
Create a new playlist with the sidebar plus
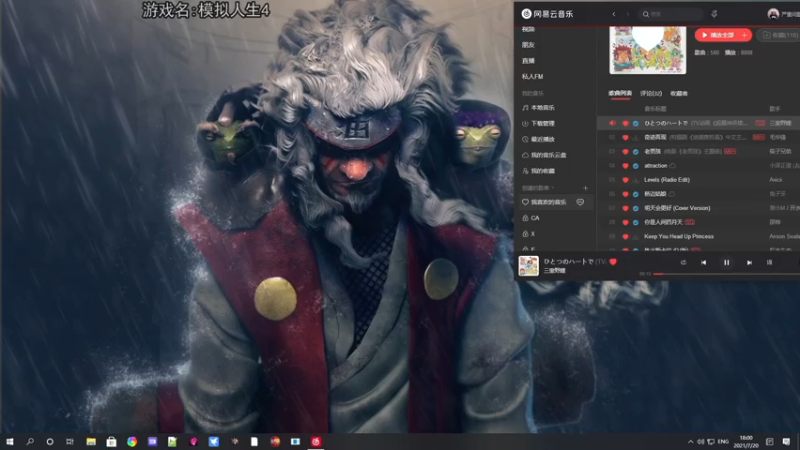585,188
